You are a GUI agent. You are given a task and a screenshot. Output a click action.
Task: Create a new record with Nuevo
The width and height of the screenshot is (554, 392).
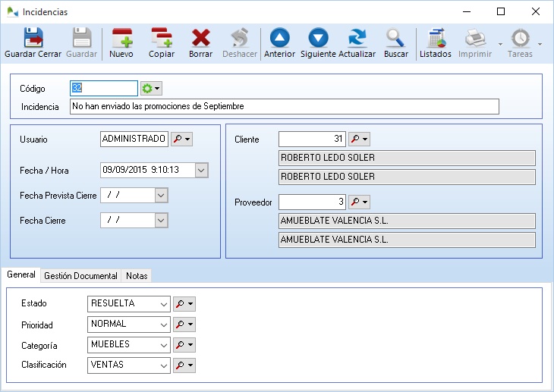tap(121, 43)
